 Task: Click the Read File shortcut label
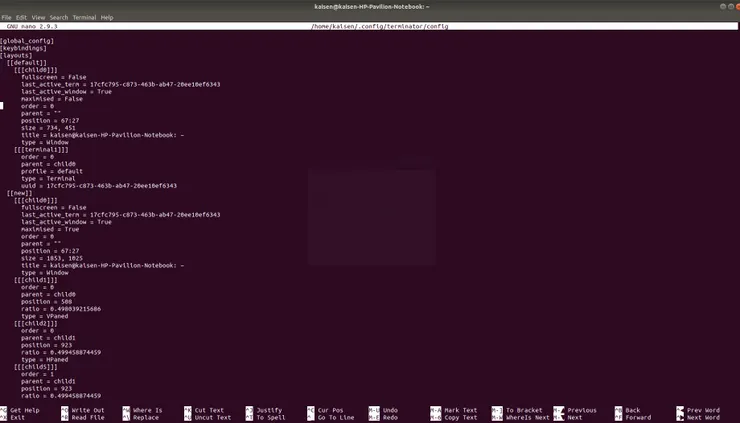click(x=88, y=417)
